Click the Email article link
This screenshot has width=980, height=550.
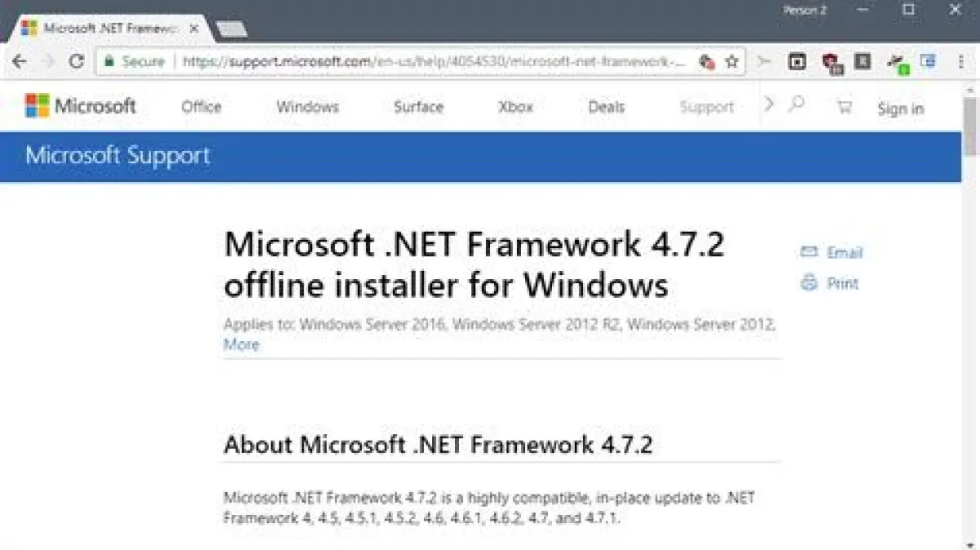[x=832, y=252]
